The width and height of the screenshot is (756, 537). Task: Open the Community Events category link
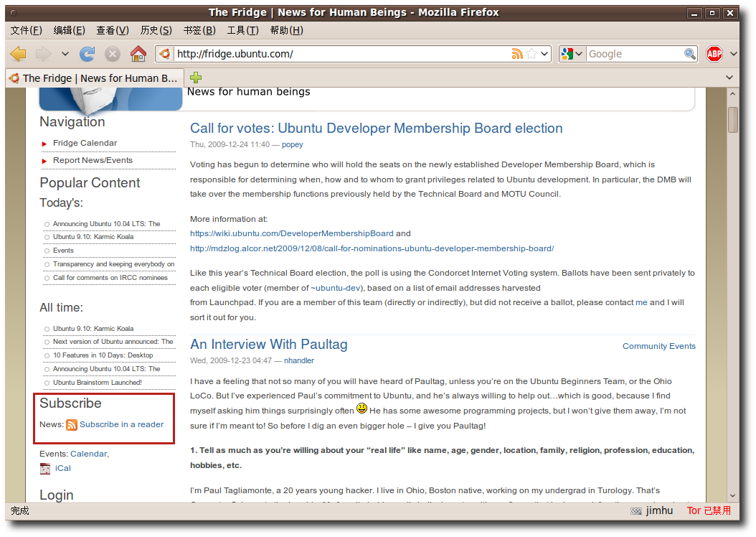pos(658,346)
